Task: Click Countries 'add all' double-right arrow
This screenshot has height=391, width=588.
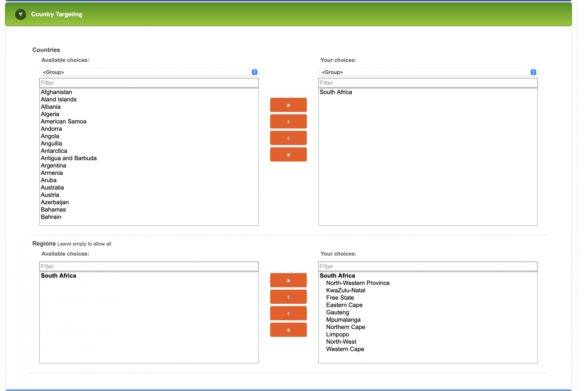Action: [288, 105]
